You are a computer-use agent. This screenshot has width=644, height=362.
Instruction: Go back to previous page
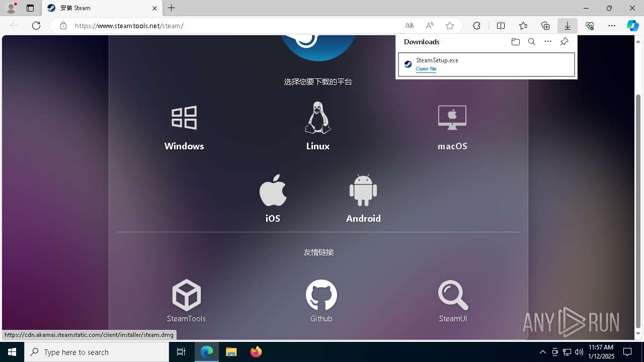14,26
